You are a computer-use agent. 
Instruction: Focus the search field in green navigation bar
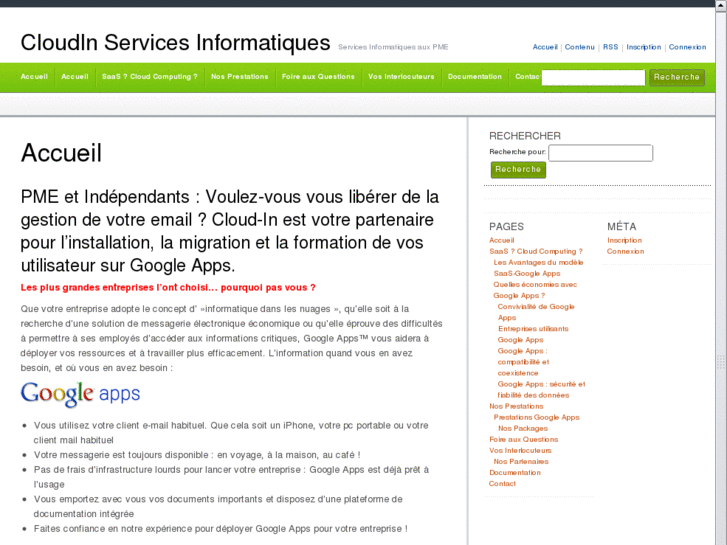tap(593, 77)
